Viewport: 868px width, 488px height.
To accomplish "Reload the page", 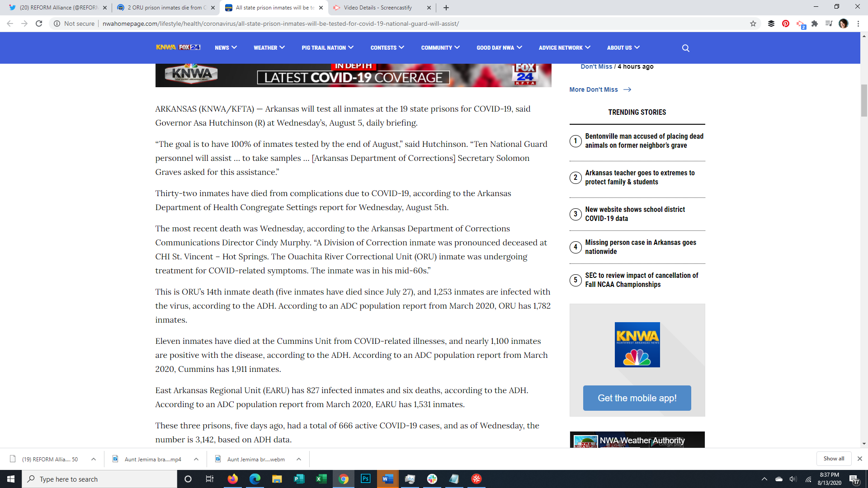I will (39, 23).
